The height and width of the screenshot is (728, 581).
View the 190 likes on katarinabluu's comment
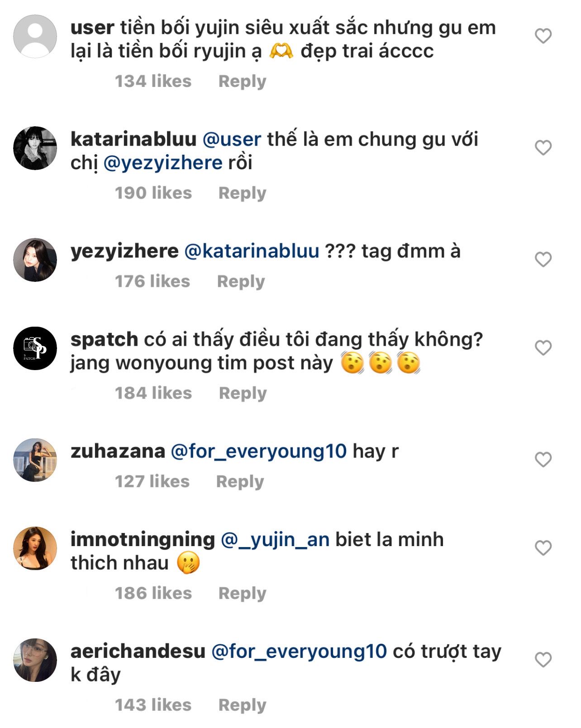[x=153, y=193]
